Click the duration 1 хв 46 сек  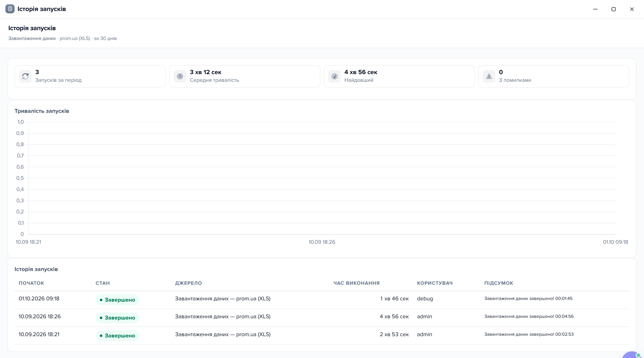click(x=394, y=298)
